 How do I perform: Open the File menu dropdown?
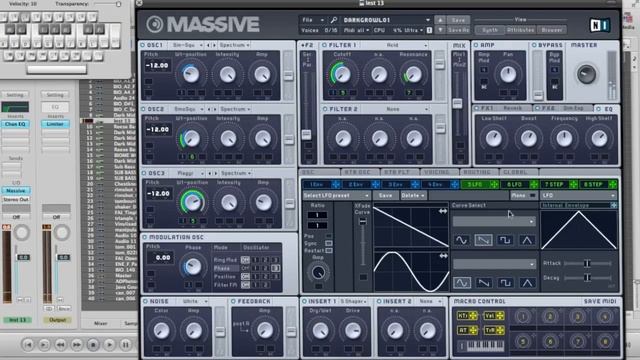(x=312, y=20)
